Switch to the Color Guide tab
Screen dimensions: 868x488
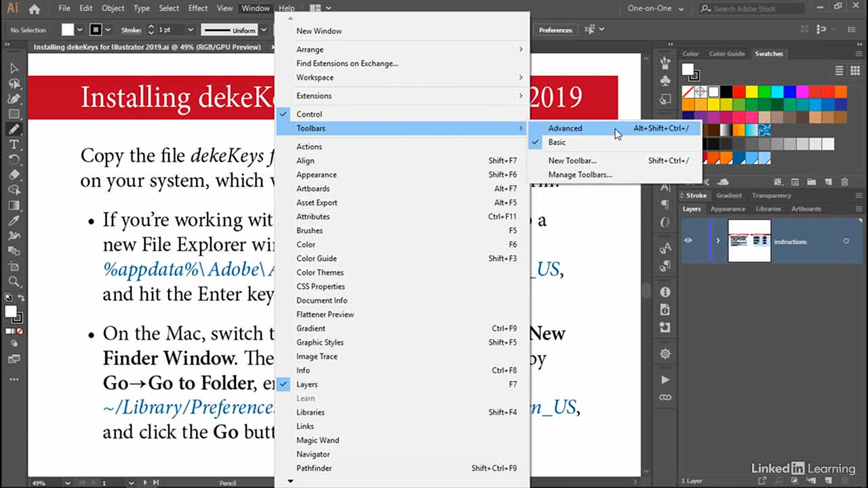(727, 54)
